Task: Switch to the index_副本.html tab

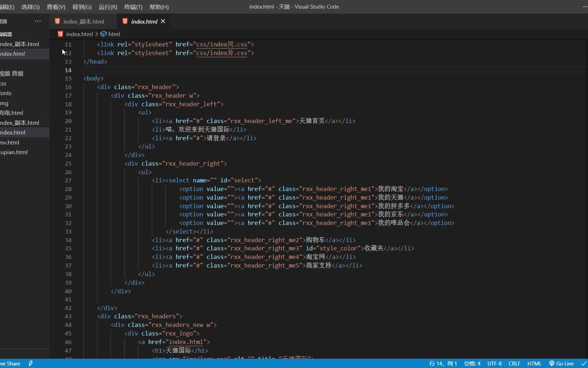Action: tap(83, 21)
